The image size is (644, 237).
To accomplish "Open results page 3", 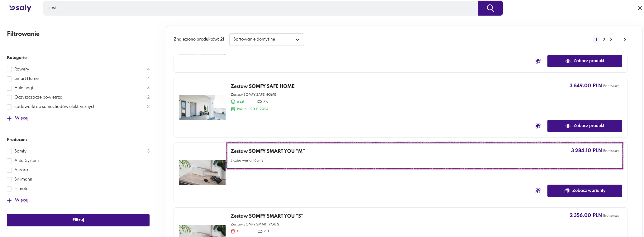I will (611, 40).
